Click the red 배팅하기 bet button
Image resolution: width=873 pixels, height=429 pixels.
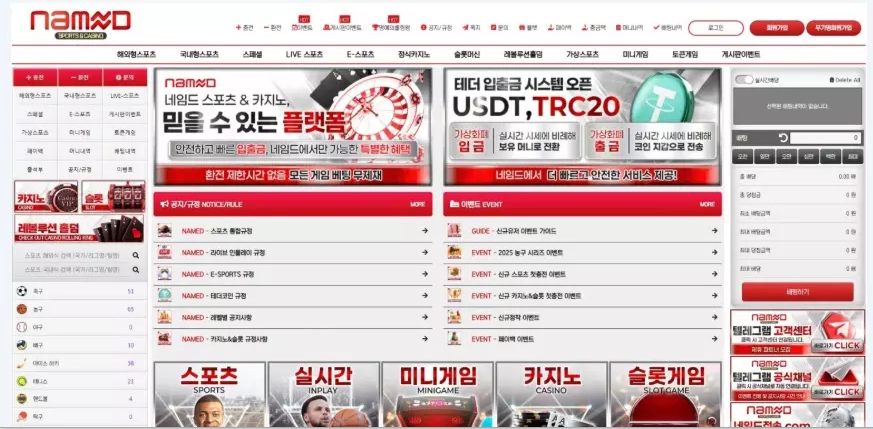point(797,291)
